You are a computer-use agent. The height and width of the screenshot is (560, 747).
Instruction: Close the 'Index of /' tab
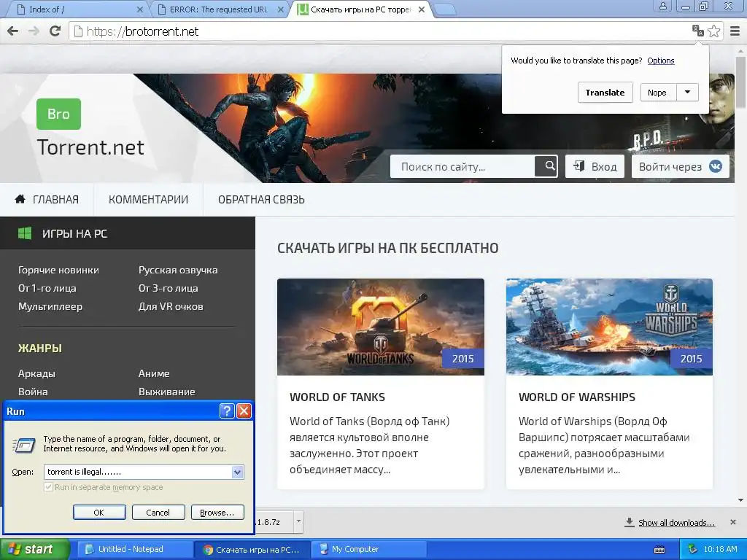click(139, 9)
